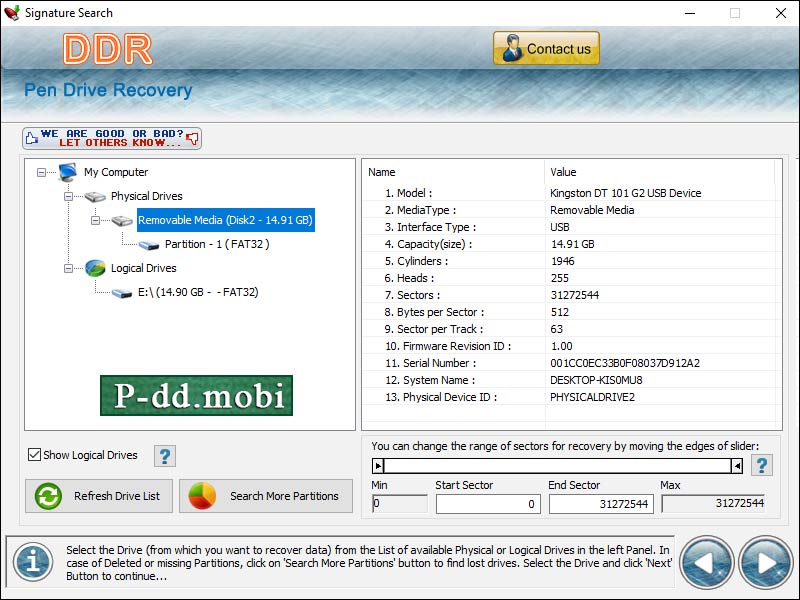800x600 pixels.
Task: Collapse the My Computer tree node
Action: [41, 171]
